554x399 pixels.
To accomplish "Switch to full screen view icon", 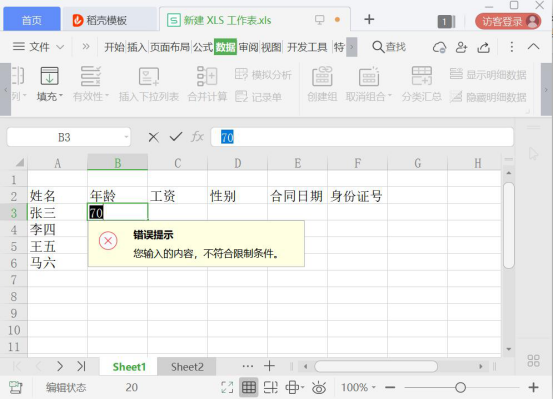I will tap(227, 388).
